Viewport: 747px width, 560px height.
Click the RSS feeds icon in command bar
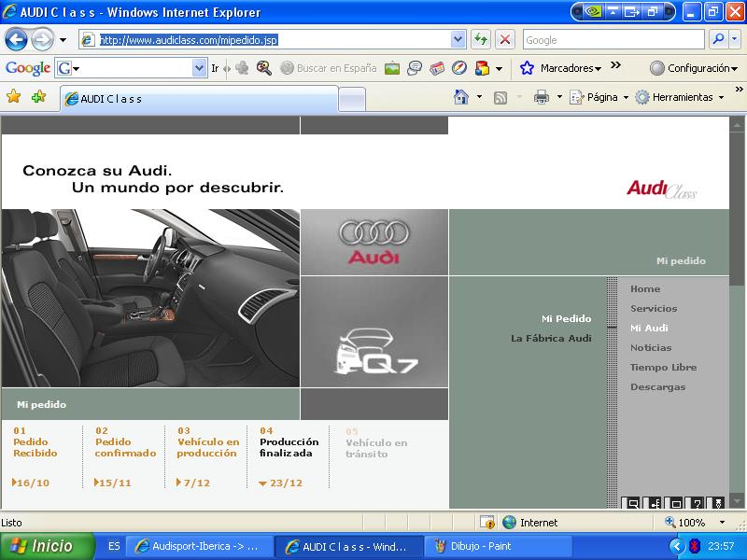pos(500,98)
